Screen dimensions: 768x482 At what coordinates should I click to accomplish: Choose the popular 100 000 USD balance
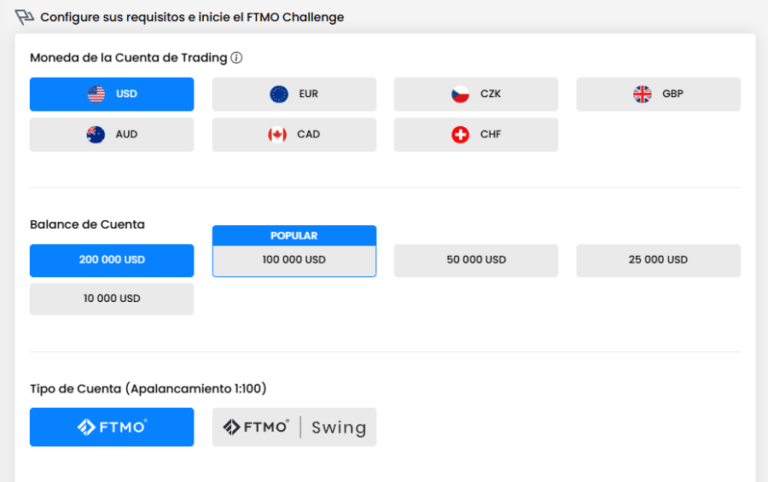tap(294, 260)
